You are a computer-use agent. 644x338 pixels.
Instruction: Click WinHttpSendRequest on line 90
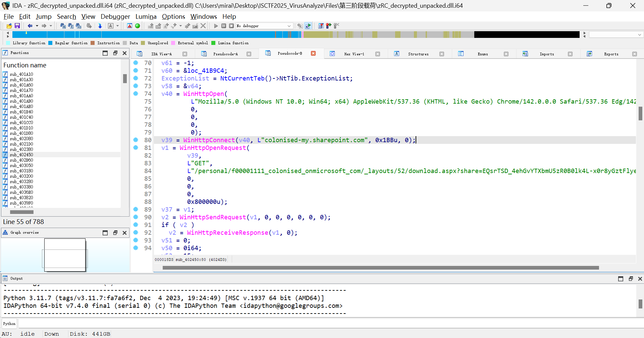click(213, 217)
